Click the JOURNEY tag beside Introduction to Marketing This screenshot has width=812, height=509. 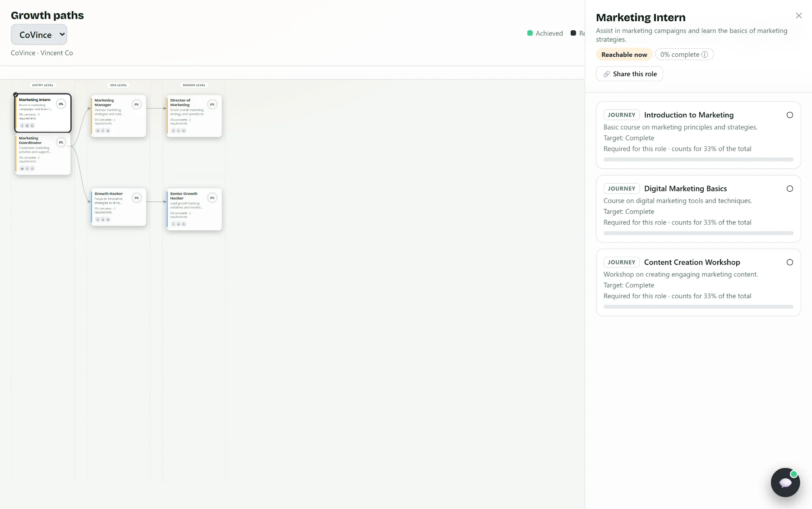622,115
